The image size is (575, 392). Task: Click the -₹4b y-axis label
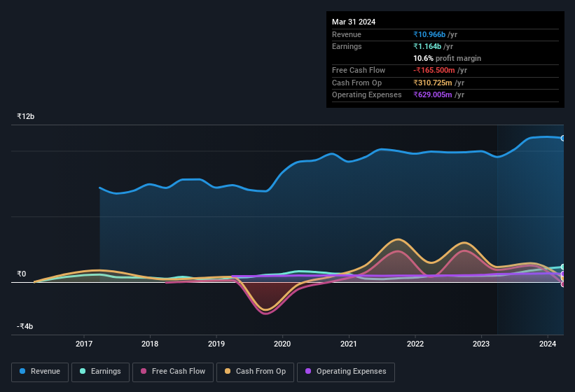[25, 326]
